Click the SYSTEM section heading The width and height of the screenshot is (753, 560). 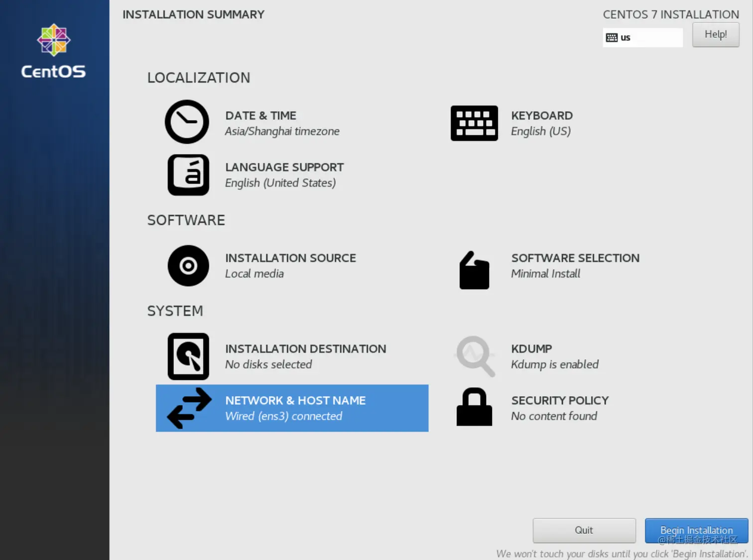[x=175, y=311]
